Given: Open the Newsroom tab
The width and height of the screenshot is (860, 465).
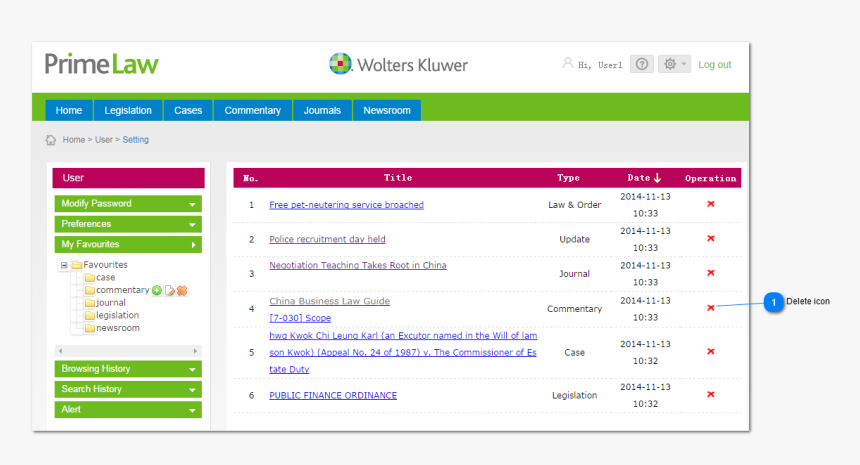Looking at the screenshot, I should [387, 110].
